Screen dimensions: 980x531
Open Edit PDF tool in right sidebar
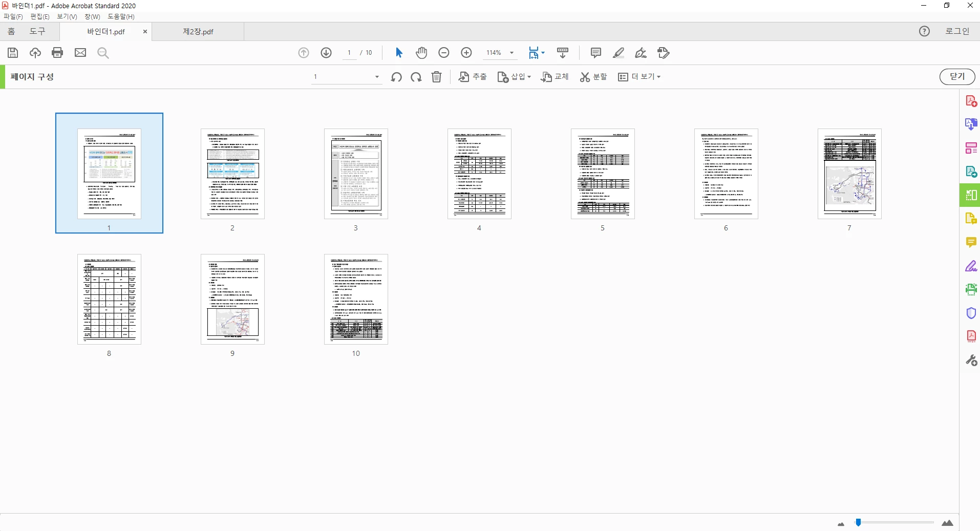click(971, 148)
